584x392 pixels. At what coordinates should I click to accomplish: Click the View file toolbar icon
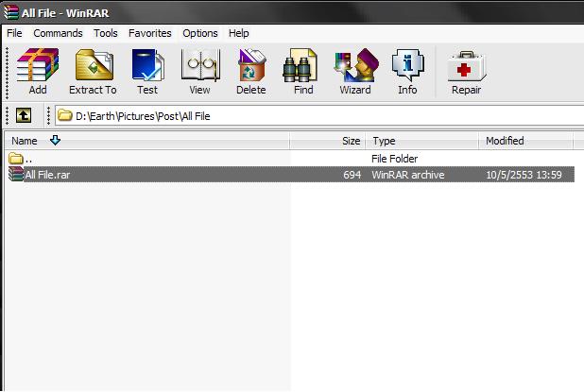tap(200, 71)
